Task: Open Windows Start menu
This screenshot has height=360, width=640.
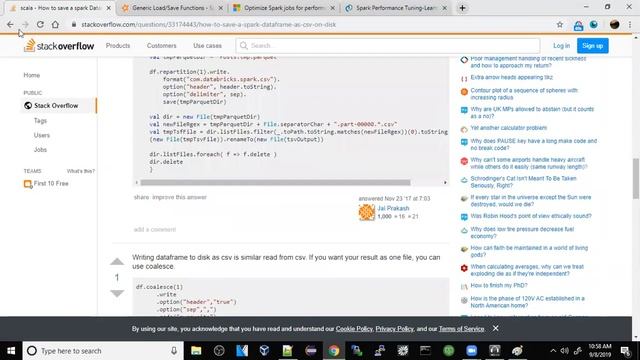Action: pos(11,351)
